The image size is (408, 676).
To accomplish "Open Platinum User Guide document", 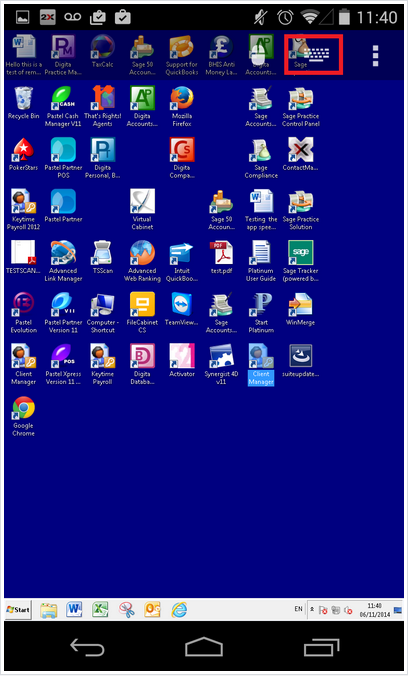I will coord(261,262).
